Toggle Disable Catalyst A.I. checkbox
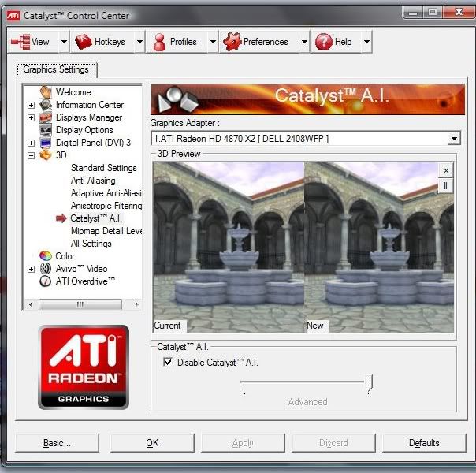Viewport: 476px width, 473px height. pyautogui.click(x=167, y=363)
